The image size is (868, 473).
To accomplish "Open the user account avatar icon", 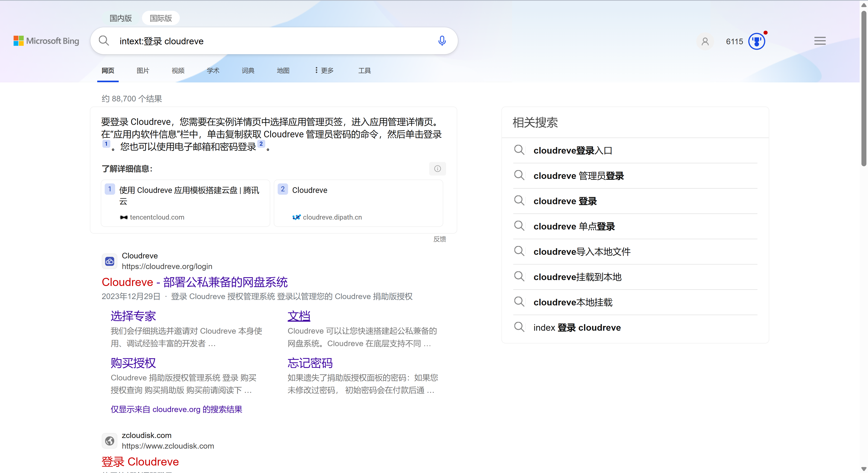I will click(x=705, y=41).
